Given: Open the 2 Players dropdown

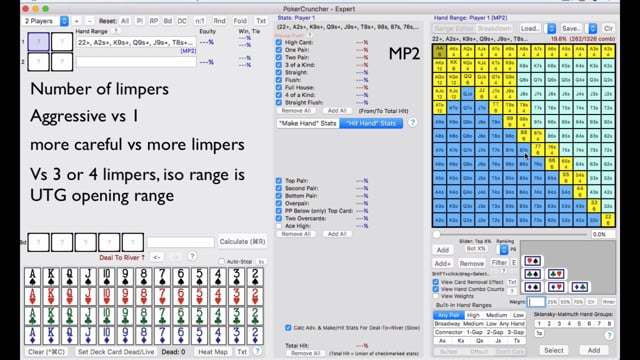Looking at the screenshot, I should 46,21.
